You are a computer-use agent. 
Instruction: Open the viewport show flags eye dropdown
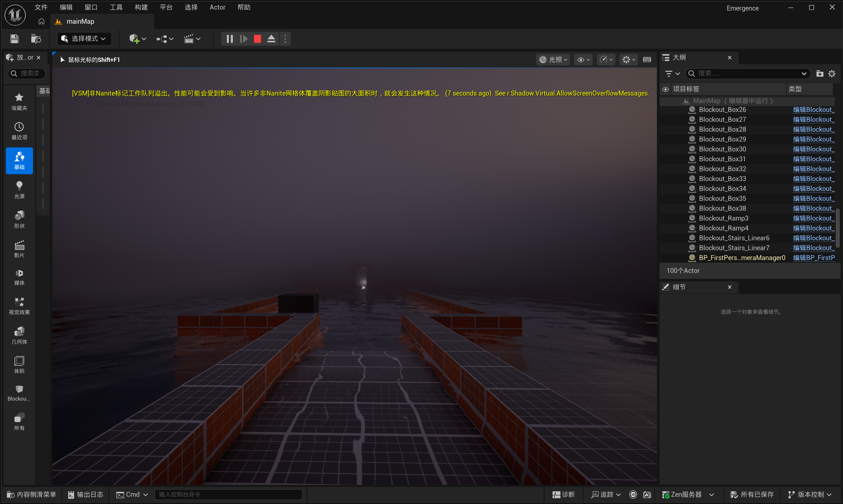[x=584, y=60]
